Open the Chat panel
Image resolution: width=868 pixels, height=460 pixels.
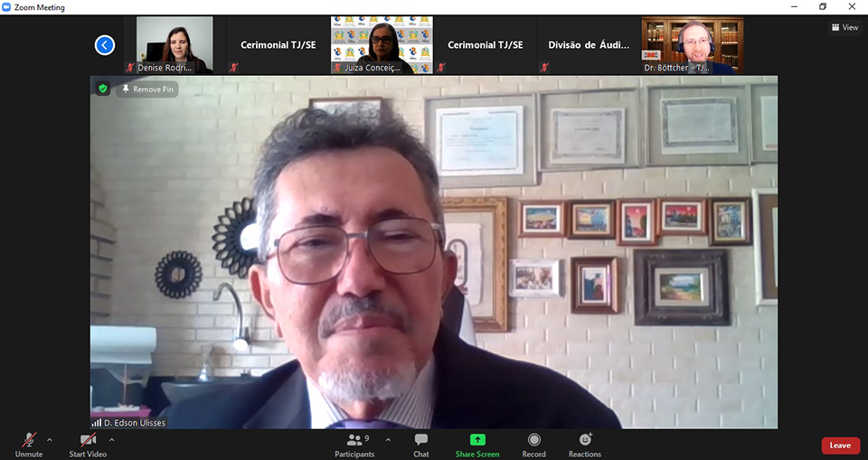[x=421, y=444]
